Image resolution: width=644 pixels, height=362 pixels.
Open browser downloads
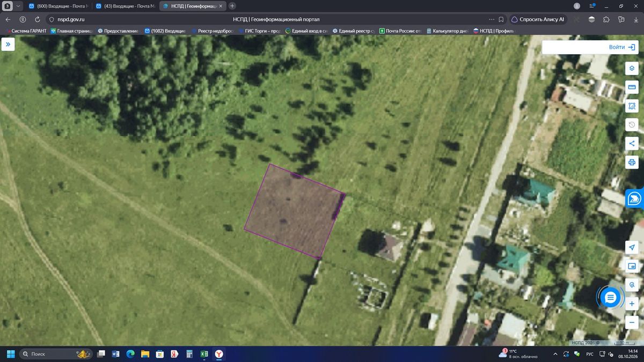point(636,19)
